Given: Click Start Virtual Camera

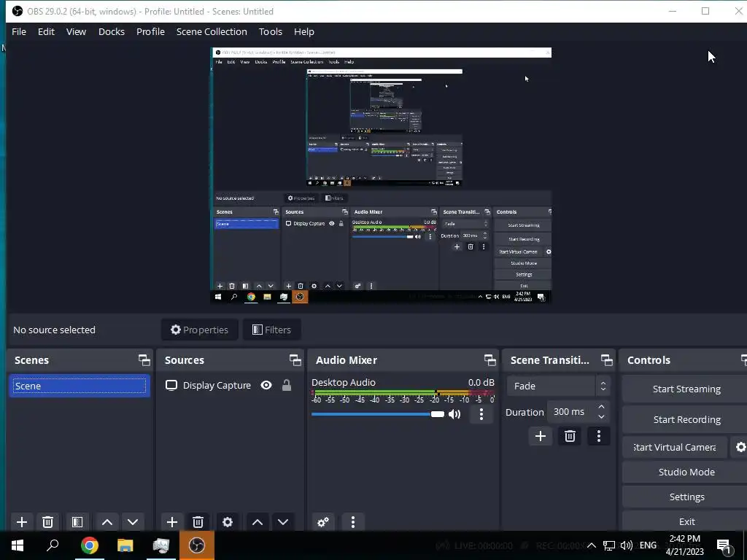Looking at the screenshot, I should [x=675, y=447].
